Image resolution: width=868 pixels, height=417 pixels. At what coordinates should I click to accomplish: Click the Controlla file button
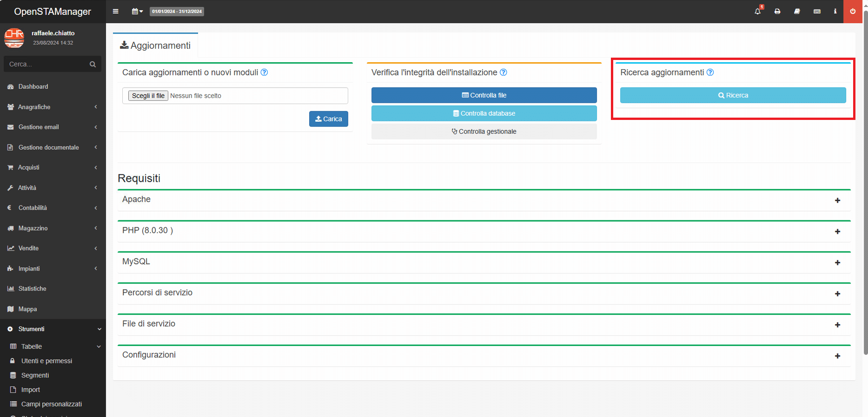point(484,95)
